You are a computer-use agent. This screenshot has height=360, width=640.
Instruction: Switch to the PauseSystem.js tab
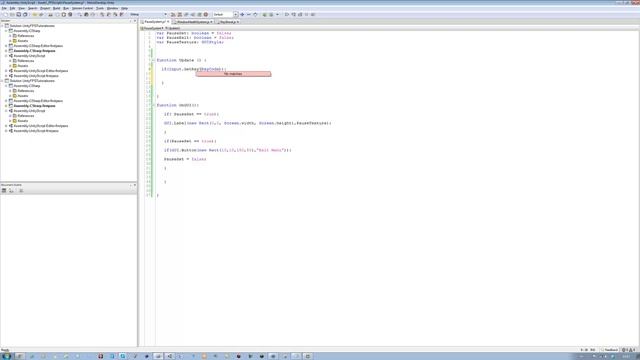[155, 22]
